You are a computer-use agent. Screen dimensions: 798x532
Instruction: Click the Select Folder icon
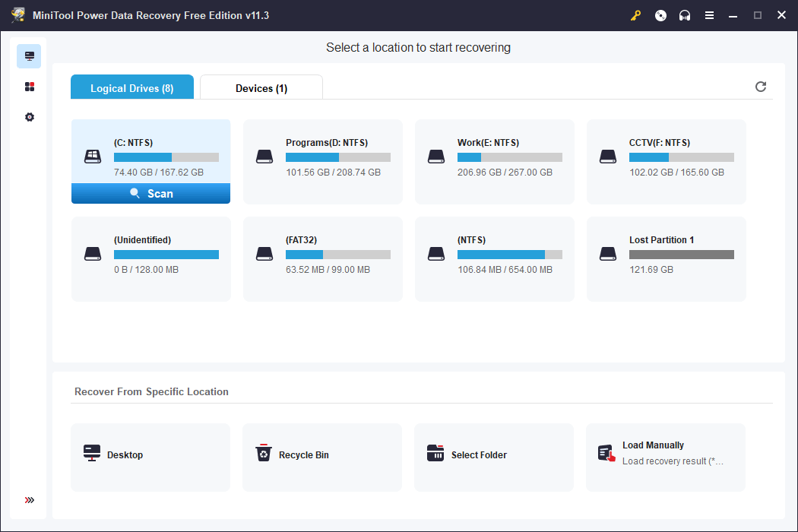[435, 452]
